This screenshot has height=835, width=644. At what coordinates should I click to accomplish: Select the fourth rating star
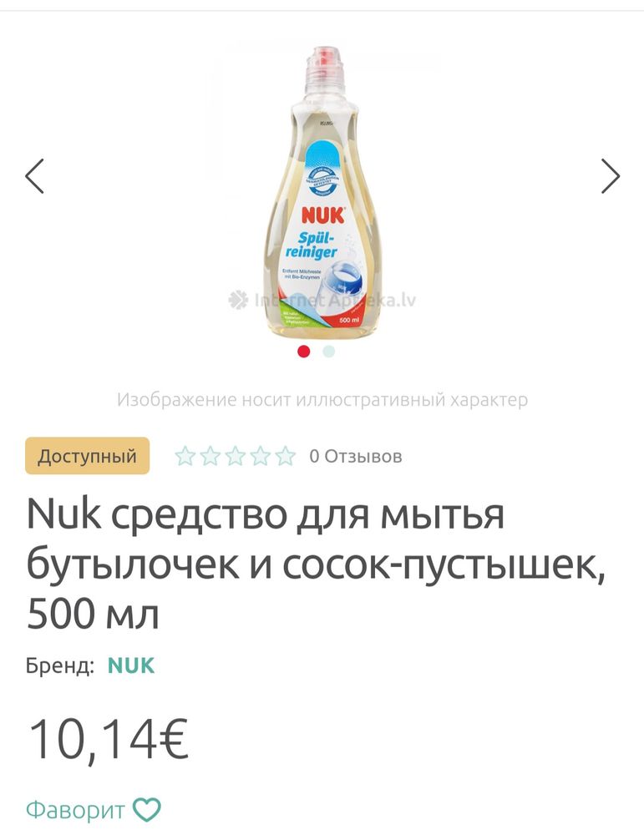(260, 457)
